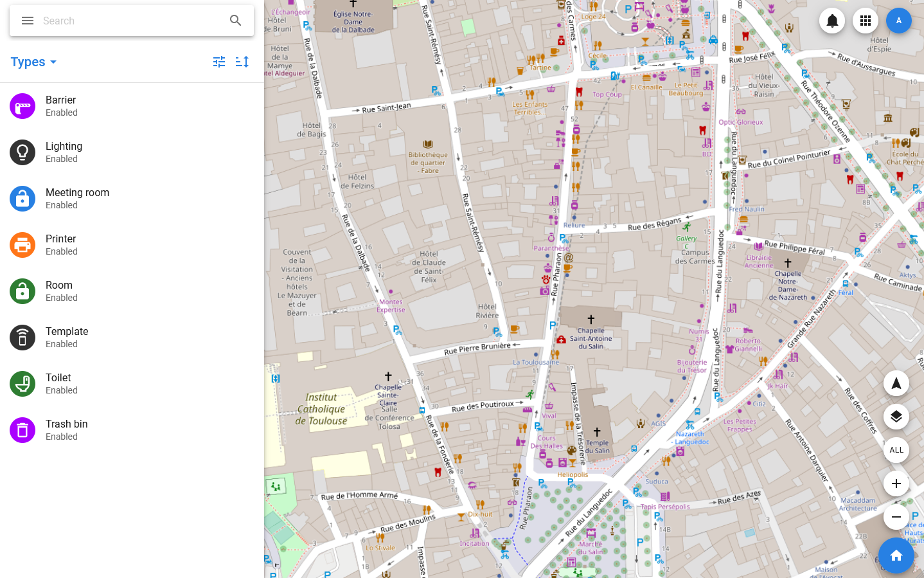Zoom out on the map
This screenshot has width=924, height=578.
[896, 517]
